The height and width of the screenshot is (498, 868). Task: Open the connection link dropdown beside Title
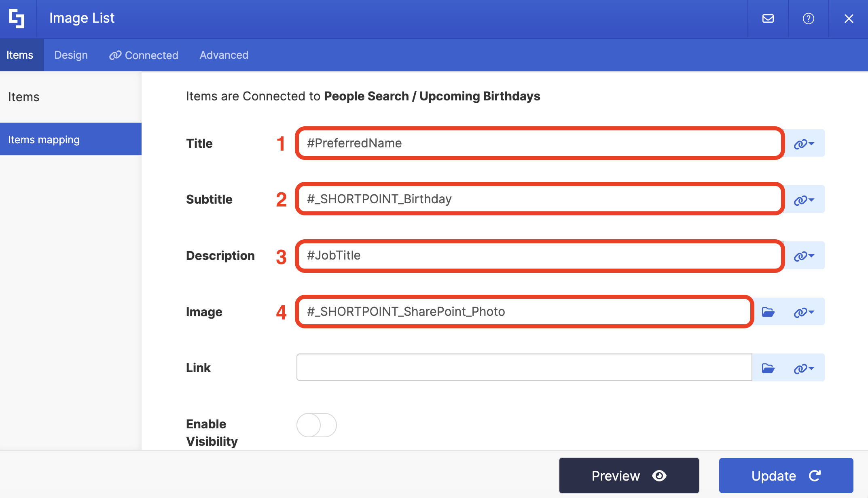[804, 143]
